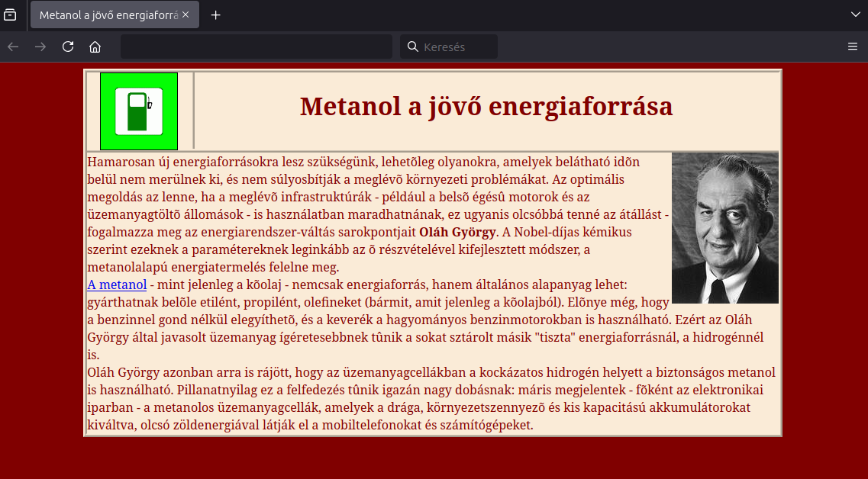
Task: Go back with the back arrow
Action: [x=13, y=47]
